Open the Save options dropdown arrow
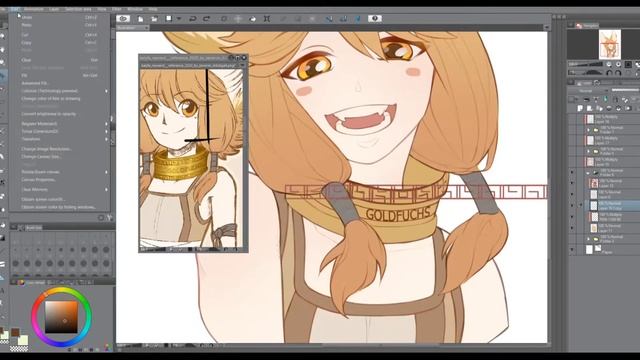This screenshot has height=360, width=640. (178, 19)
